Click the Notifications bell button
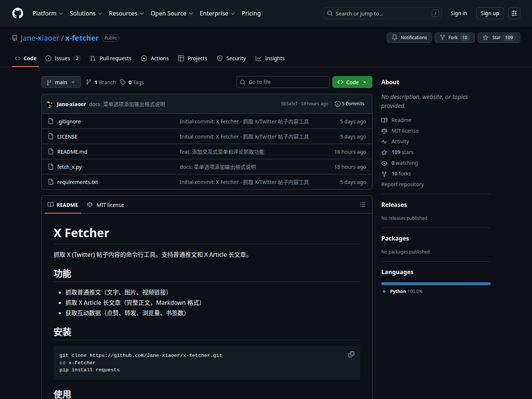Screen dimensions: 532x399 (x=409, y=38)
